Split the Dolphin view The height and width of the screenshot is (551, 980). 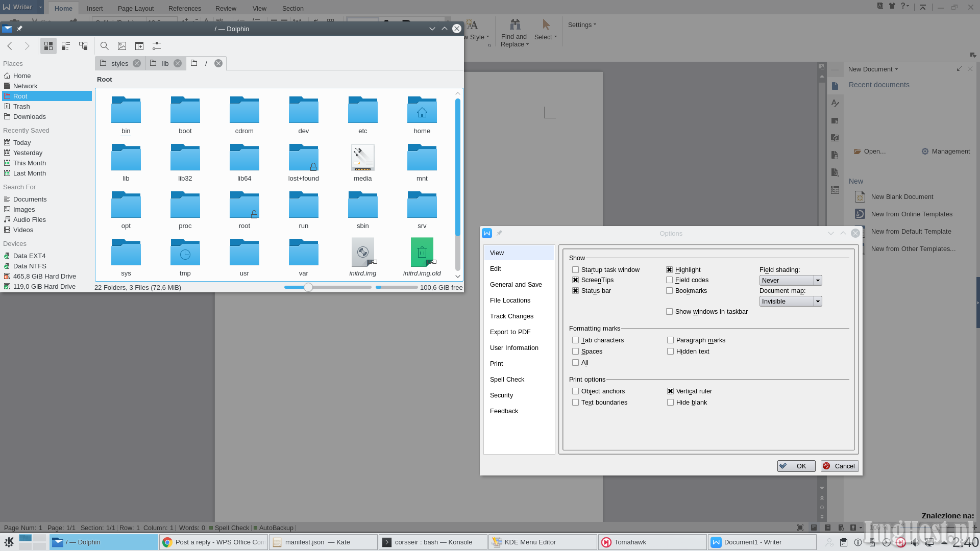point(139,46)
